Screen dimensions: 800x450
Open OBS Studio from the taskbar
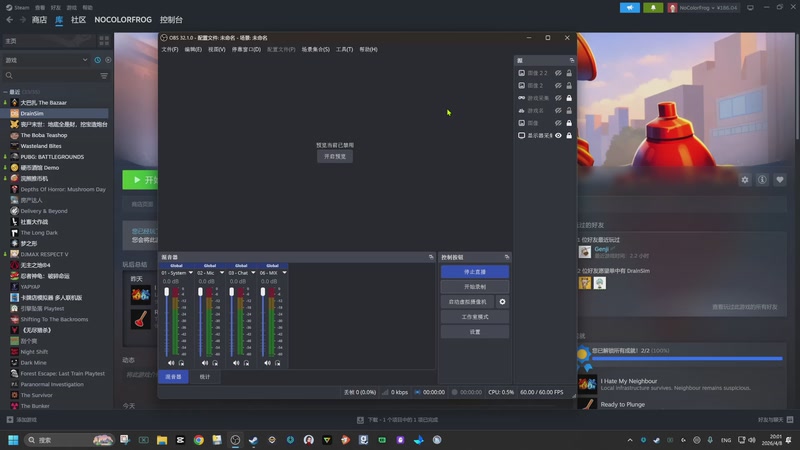pyautogui.click(x=235, y=440)
